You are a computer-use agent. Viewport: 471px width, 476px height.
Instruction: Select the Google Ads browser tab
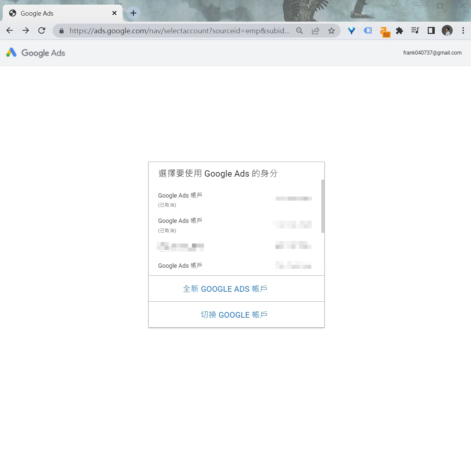[x=60, y=13]
